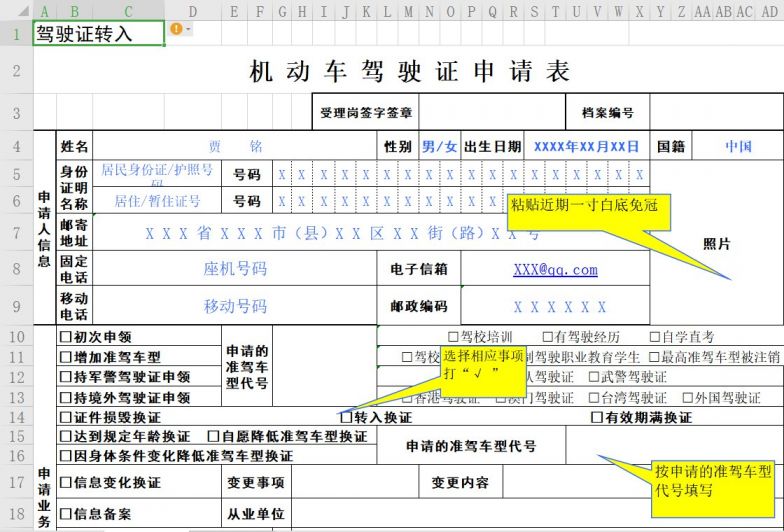The height and width of the screenshot is (532, 784).
Task: Check the 有驾驶经历 checkbox
Action: click(x=548, y=336)
